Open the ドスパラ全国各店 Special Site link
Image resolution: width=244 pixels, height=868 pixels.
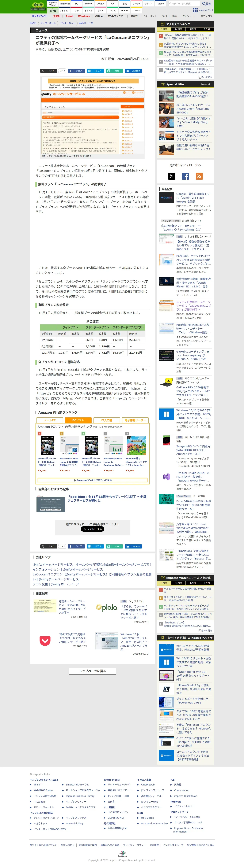point(194,135)
